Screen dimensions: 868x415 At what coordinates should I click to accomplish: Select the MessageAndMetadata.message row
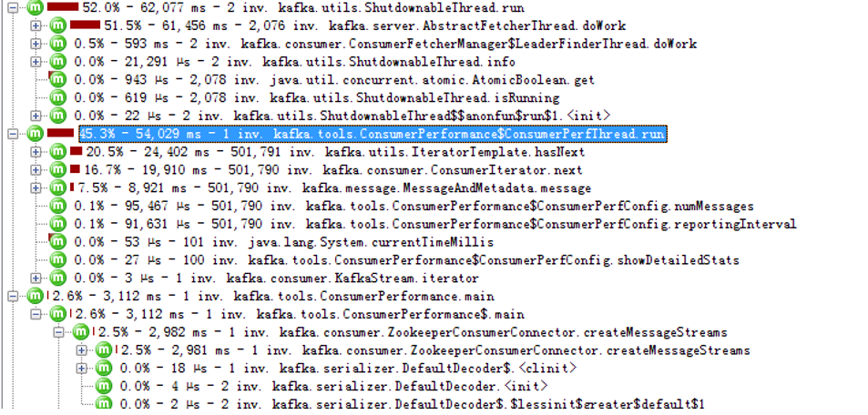point(332,188)
